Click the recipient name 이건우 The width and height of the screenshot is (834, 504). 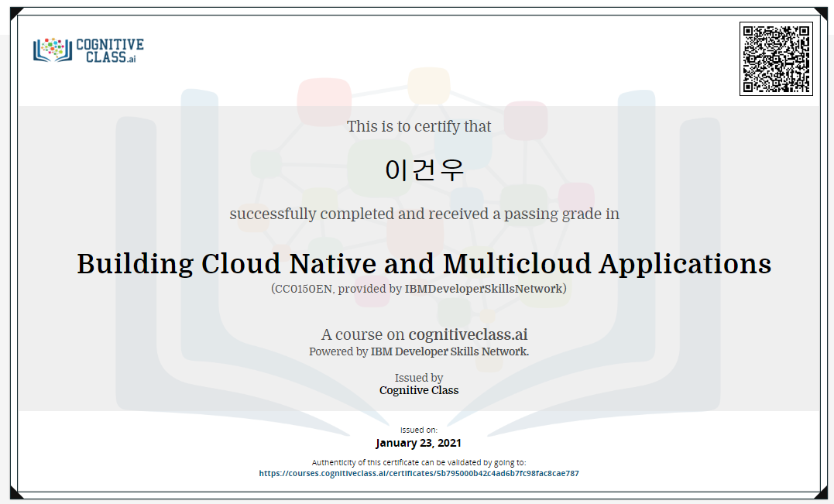coord(424,170)
